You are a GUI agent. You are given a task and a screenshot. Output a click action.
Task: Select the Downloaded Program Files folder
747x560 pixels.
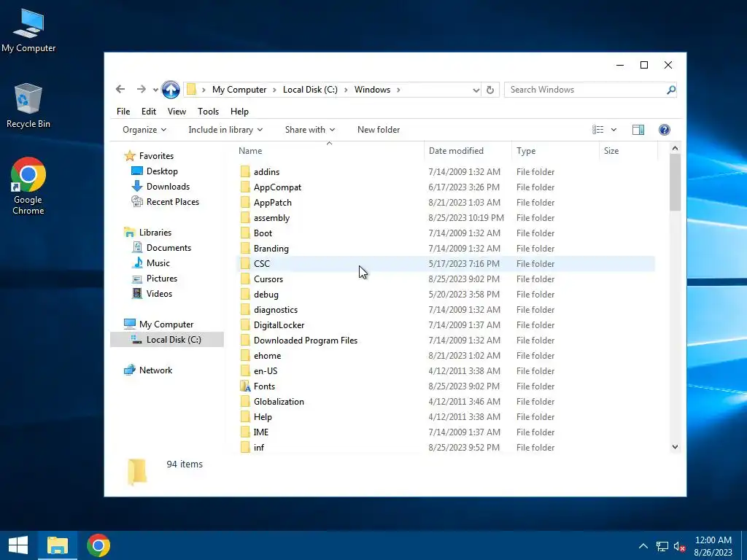pos(306,340)
